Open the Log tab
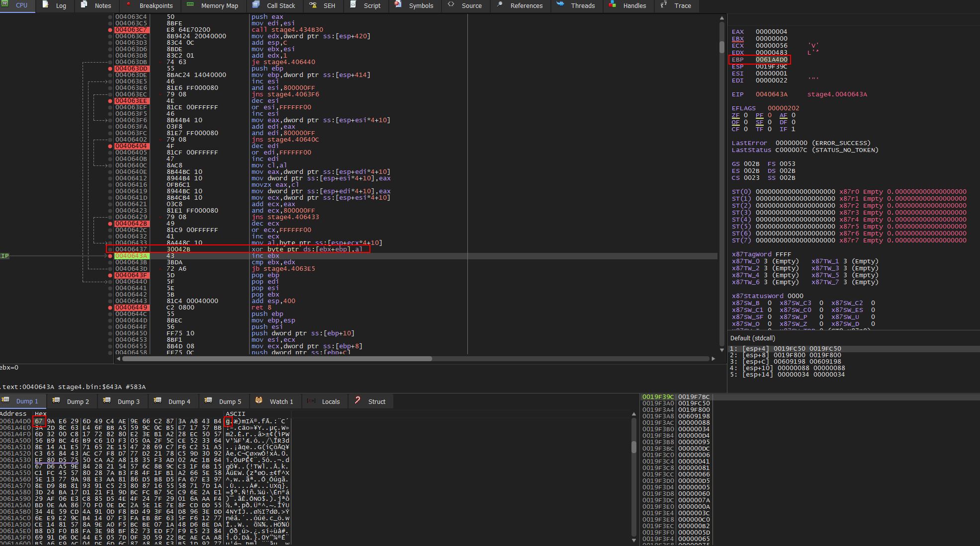Viewport: 980px width, 546px height. point(55,6)
